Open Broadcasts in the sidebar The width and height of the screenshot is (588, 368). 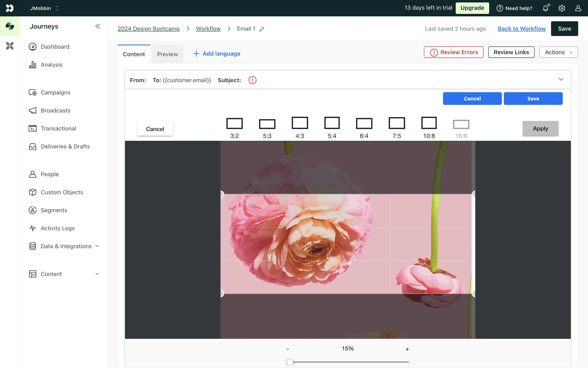pos(55,110)
